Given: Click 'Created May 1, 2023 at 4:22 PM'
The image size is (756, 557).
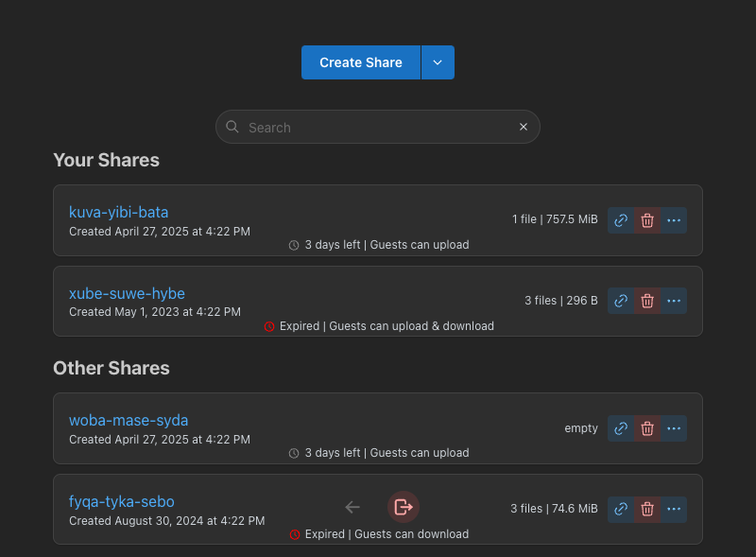Looking at the screenshot, I should click(x=155, y=312).
